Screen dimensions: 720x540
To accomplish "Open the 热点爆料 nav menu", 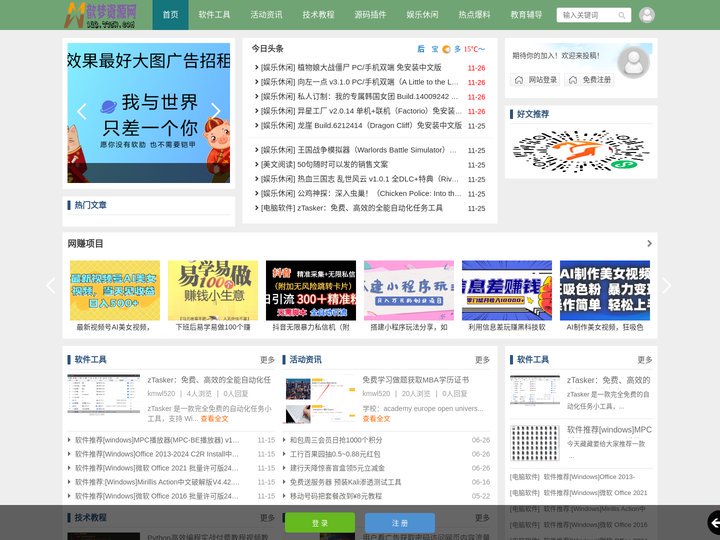I will click(x=474, y=15).
